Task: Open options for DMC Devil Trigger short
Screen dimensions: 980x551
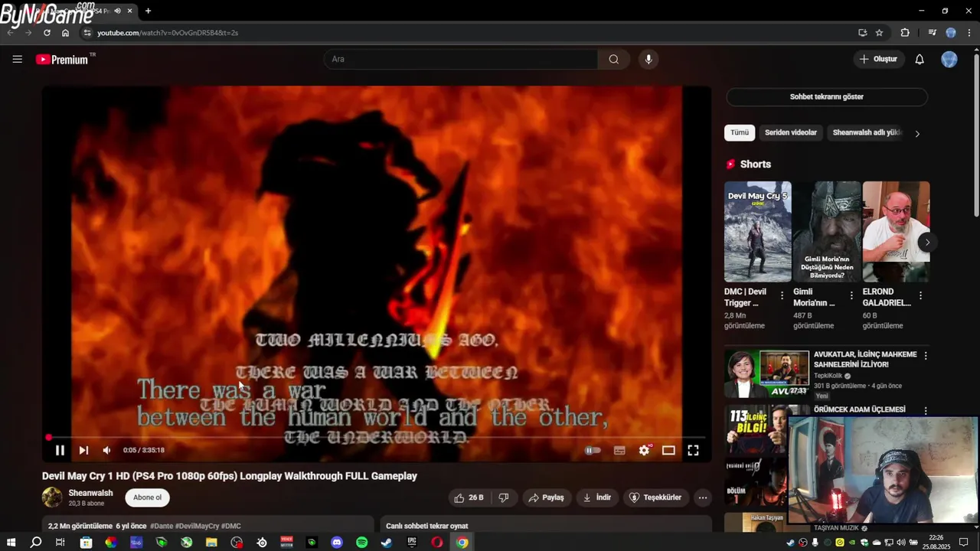Action: click(782, 295)
